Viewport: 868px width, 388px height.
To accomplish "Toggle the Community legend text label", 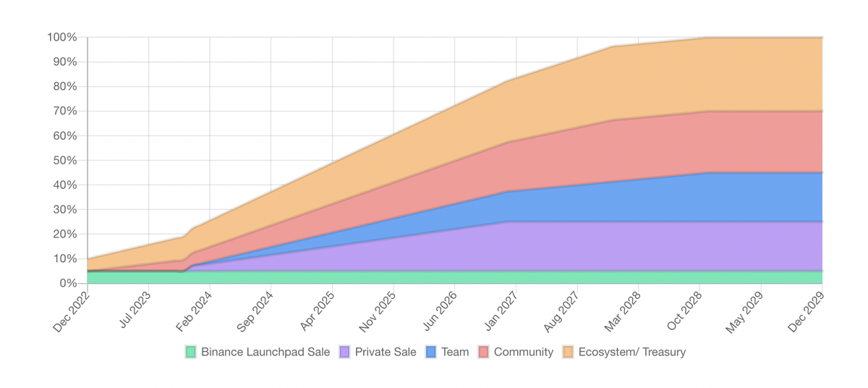I will click(x=524, y=353).
